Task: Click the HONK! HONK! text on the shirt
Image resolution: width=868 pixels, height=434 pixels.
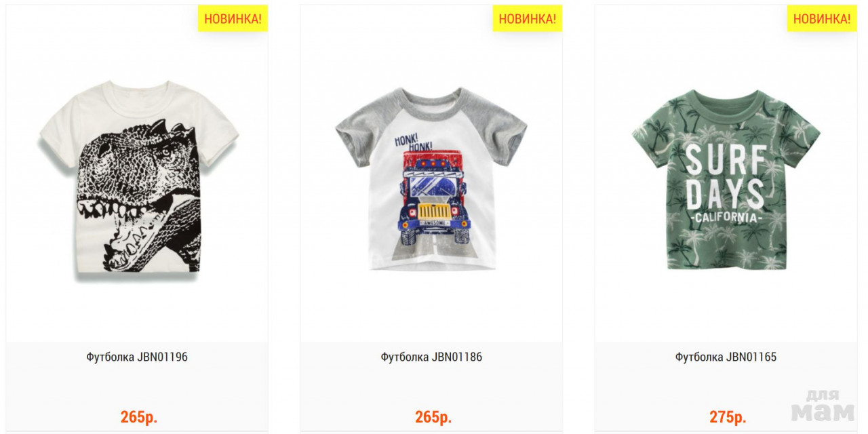Action: pos(413,141)
